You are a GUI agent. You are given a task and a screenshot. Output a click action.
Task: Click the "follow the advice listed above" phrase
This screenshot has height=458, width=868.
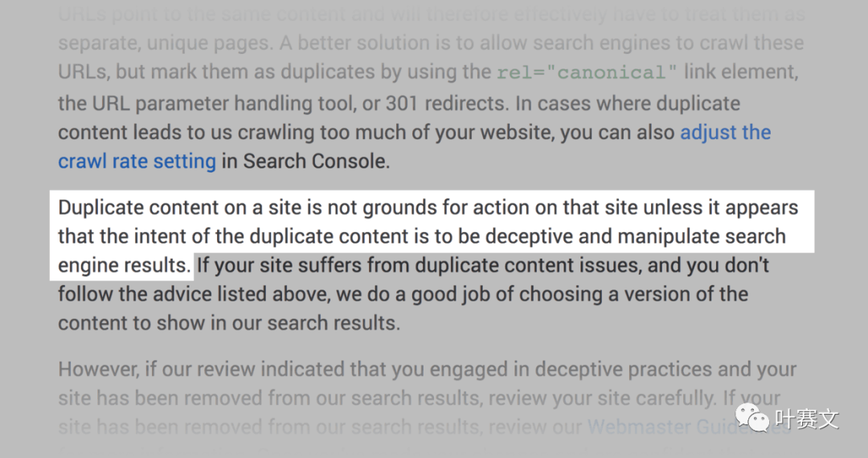coord(193,294)
